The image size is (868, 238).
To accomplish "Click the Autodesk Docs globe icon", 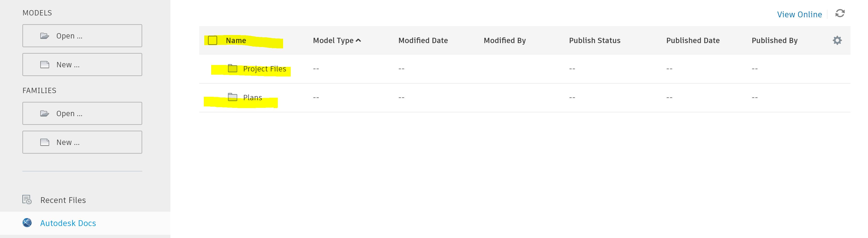I will tap(27, 223).
